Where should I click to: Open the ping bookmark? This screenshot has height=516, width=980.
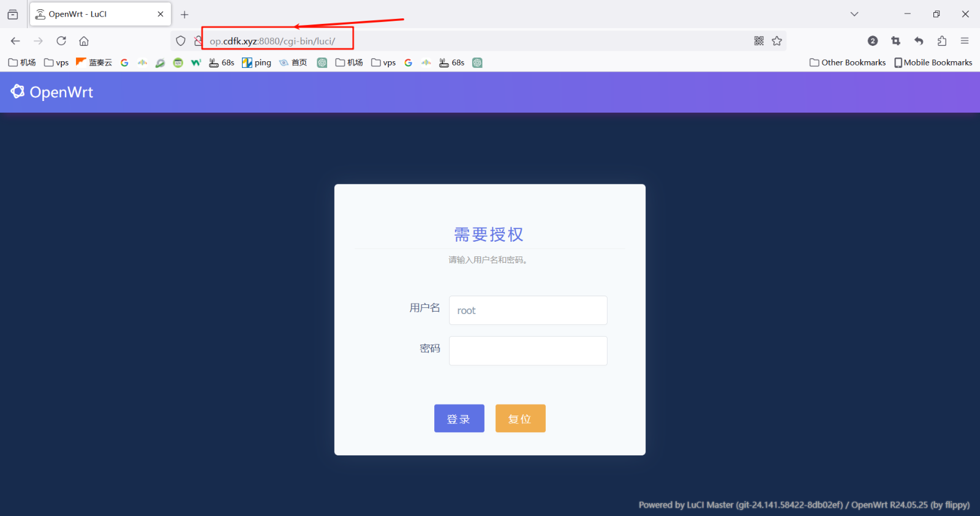[x=257, y=62]
